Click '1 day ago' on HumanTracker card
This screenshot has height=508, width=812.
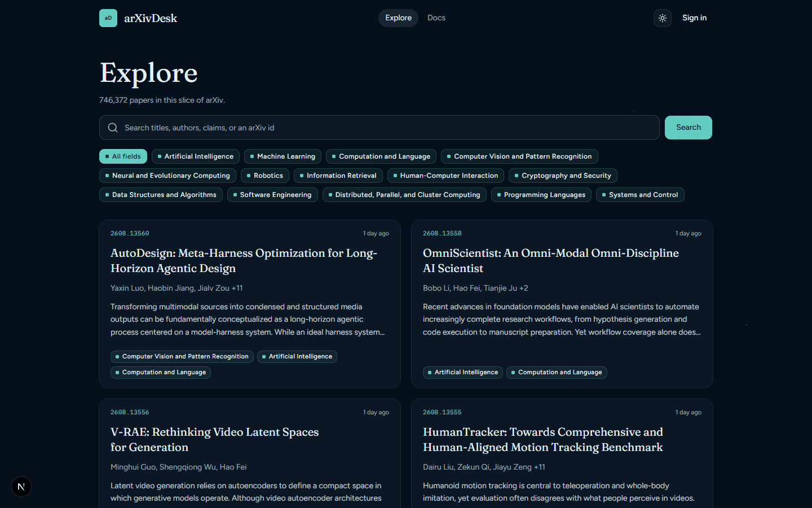point(689,412)
